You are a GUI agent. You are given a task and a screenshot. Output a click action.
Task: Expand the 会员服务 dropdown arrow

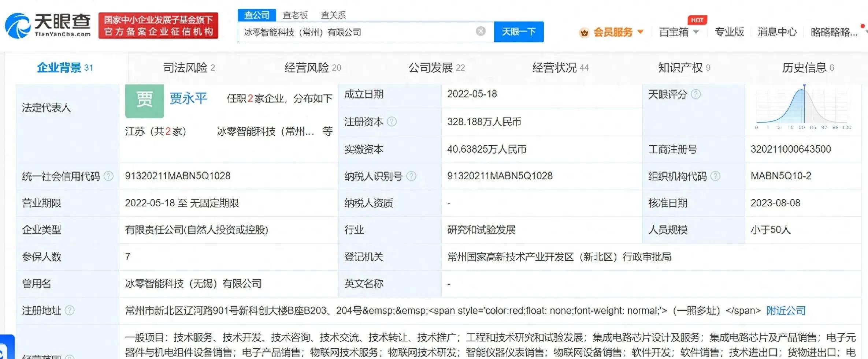coord(641,32)
